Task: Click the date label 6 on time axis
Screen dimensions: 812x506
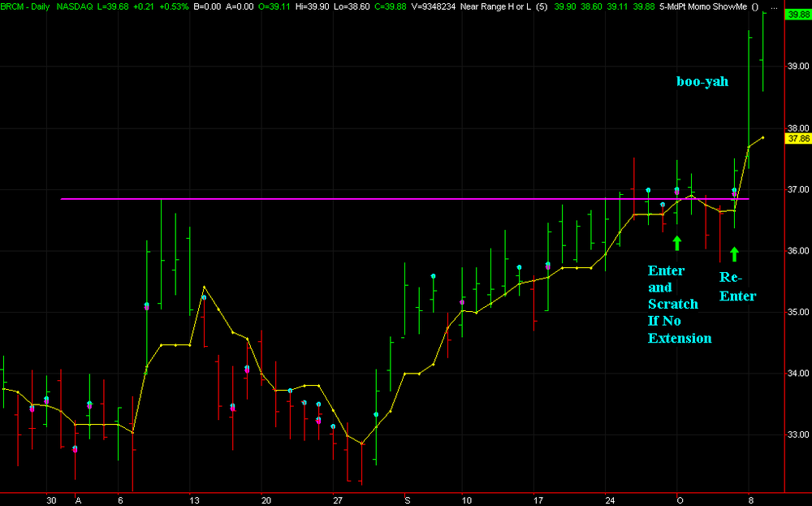Action: click(120, 501)
